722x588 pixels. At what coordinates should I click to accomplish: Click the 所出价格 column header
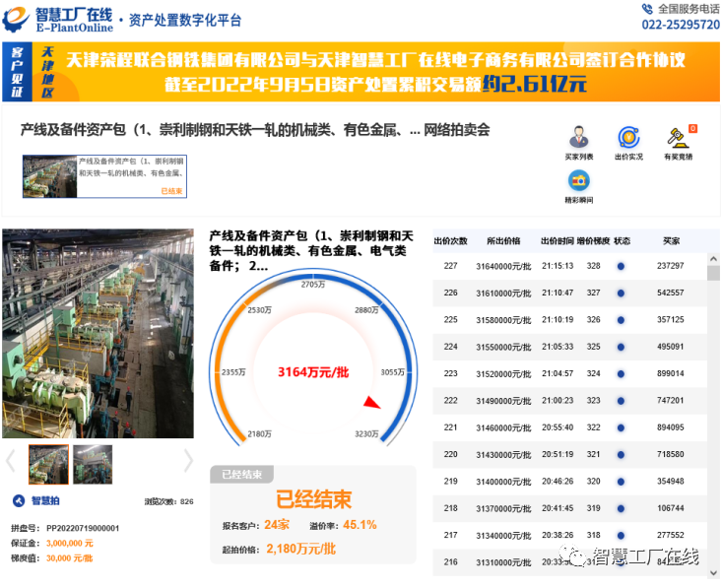502,241
